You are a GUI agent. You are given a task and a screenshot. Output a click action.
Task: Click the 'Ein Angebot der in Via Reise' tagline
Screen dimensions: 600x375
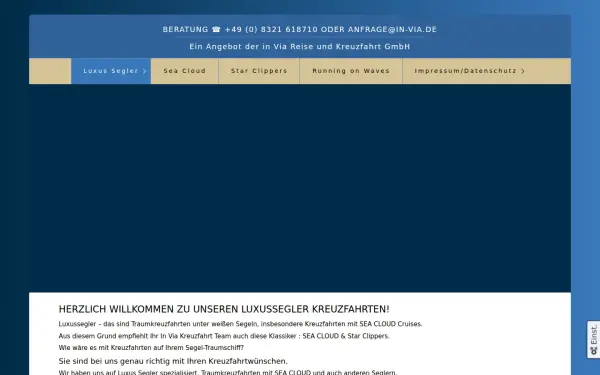tap(300, 47)
